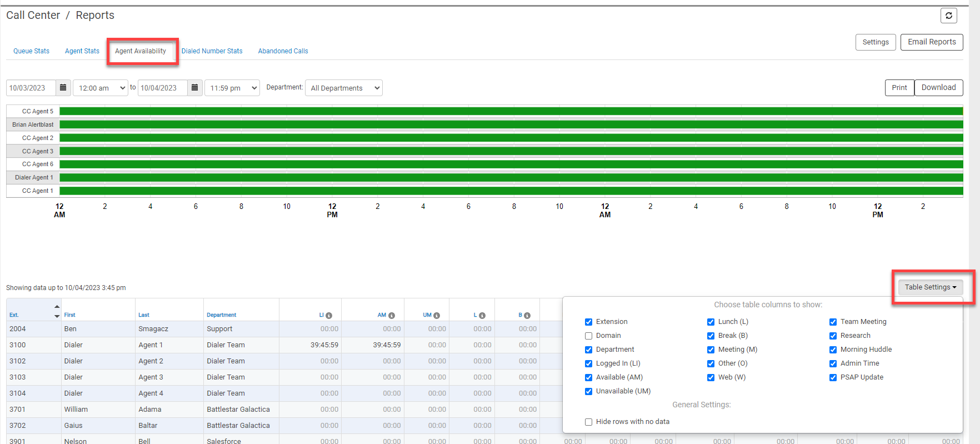The width and height of the screenshot is (980, 444).
Task: Collapse the Table Settings dropdown
Action: [931, 287]
